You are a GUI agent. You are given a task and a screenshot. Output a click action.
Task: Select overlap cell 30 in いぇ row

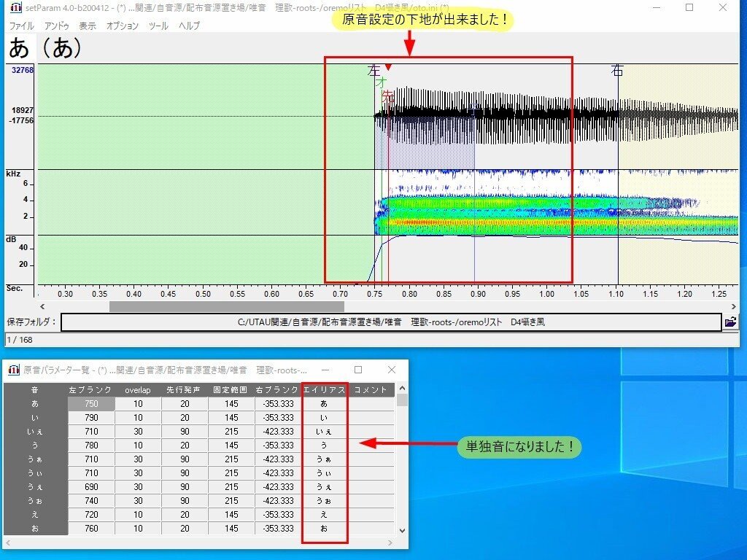(x=138, y=431)
